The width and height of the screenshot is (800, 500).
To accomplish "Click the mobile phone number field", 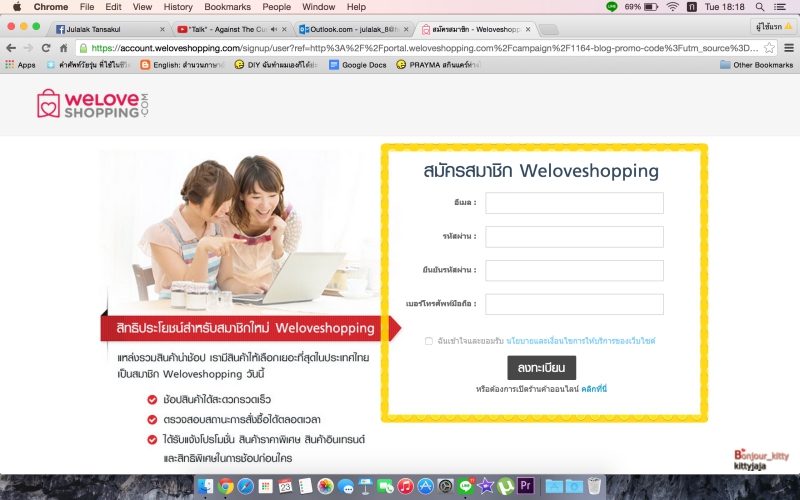I will pyautogui.click(x=574, y=304).
